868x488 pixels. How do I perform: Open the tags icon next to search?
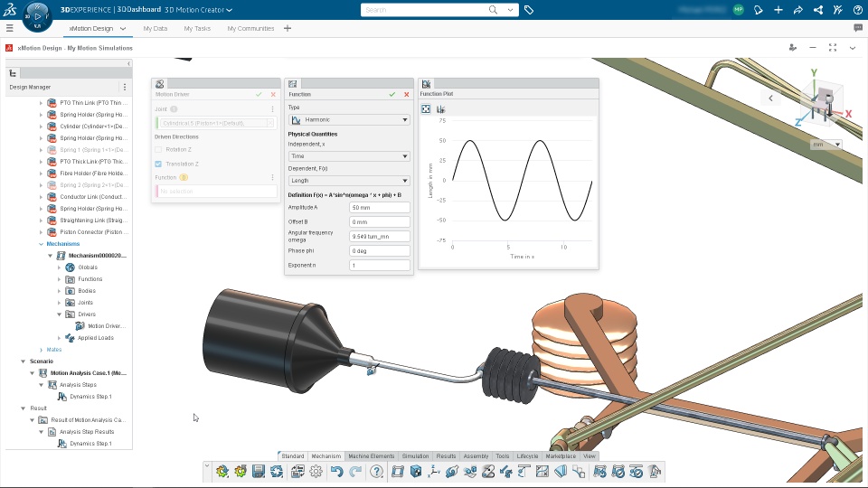(529, 10)
